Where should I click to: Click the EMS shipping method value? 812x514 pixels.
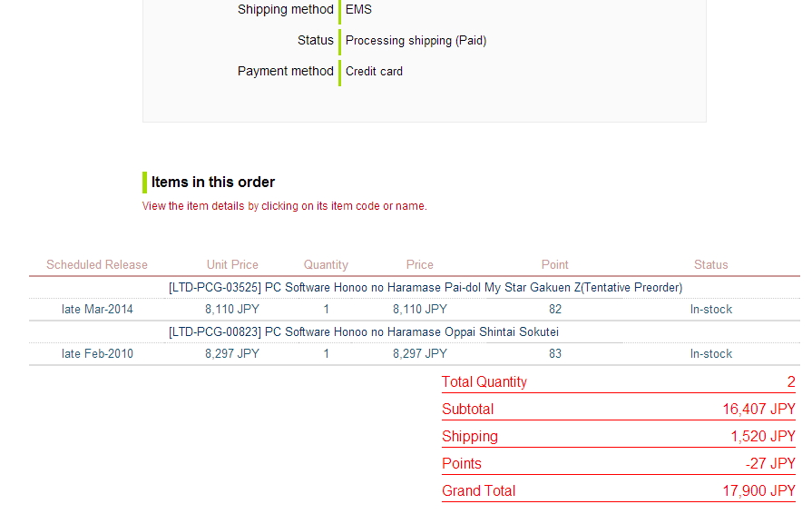point(358,9)
